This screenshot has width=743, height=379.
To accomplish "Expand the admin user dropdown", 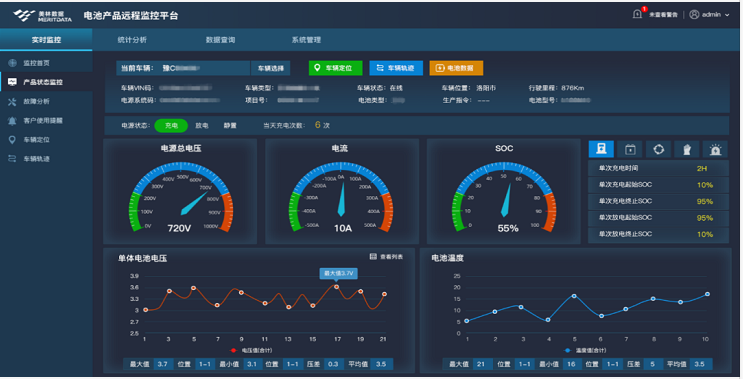I will pyautogui.click(x=709, y=15).
